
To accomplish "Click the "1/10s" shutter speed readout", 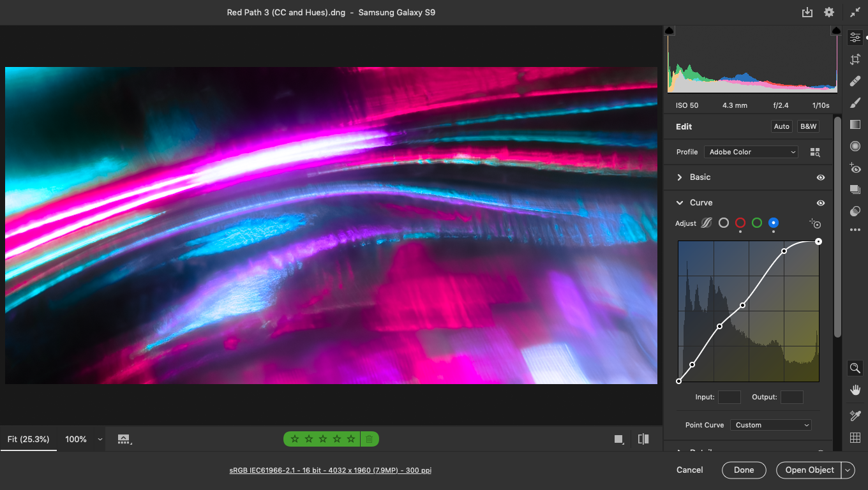I will 821,105.
